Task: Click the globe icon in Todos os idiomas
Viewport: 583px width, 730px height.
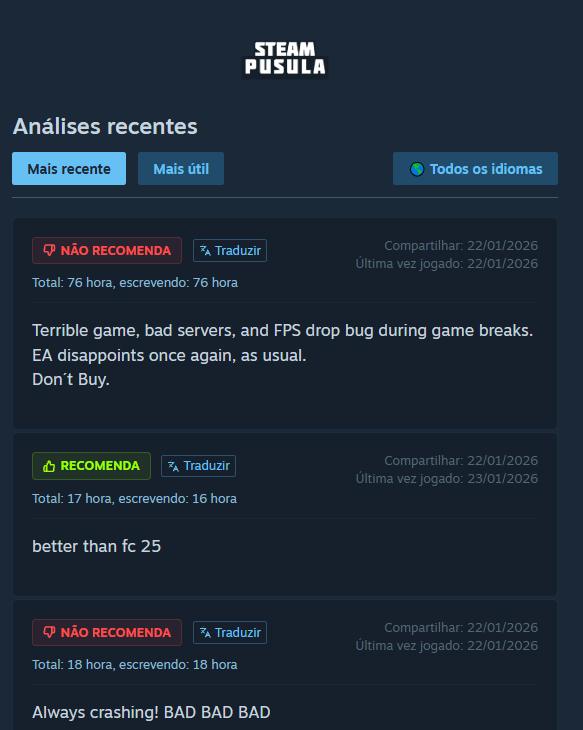Action: 417,169
